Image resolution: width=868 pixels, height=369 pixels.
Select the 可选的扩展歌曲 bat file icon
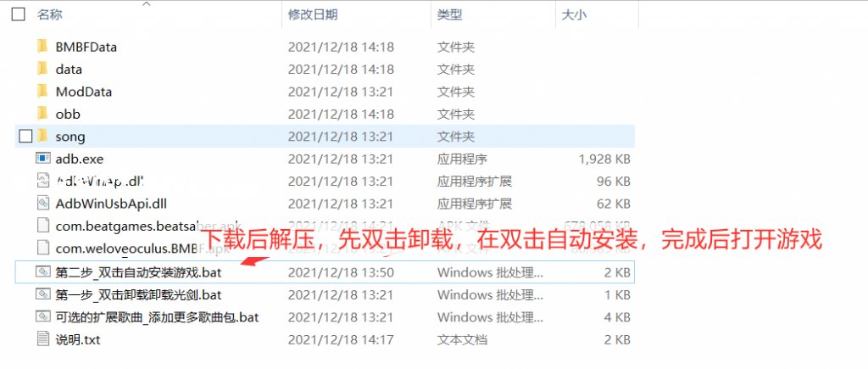pos(43,317)
